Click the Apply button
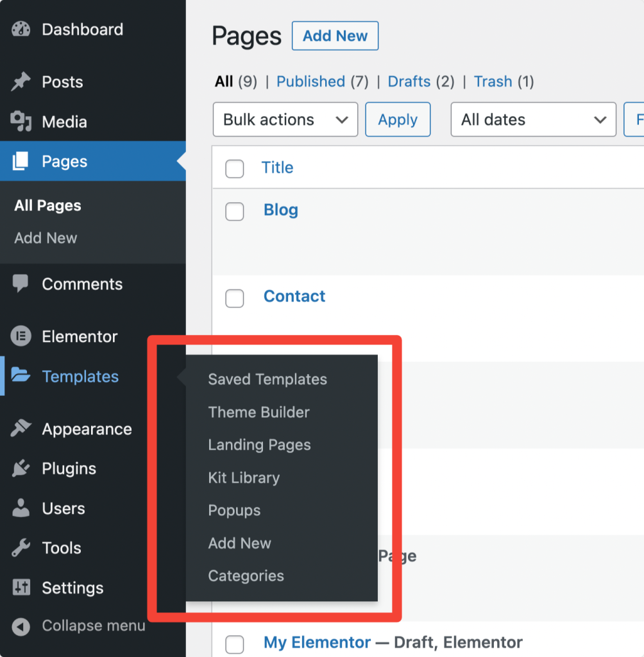 (398, 119)
